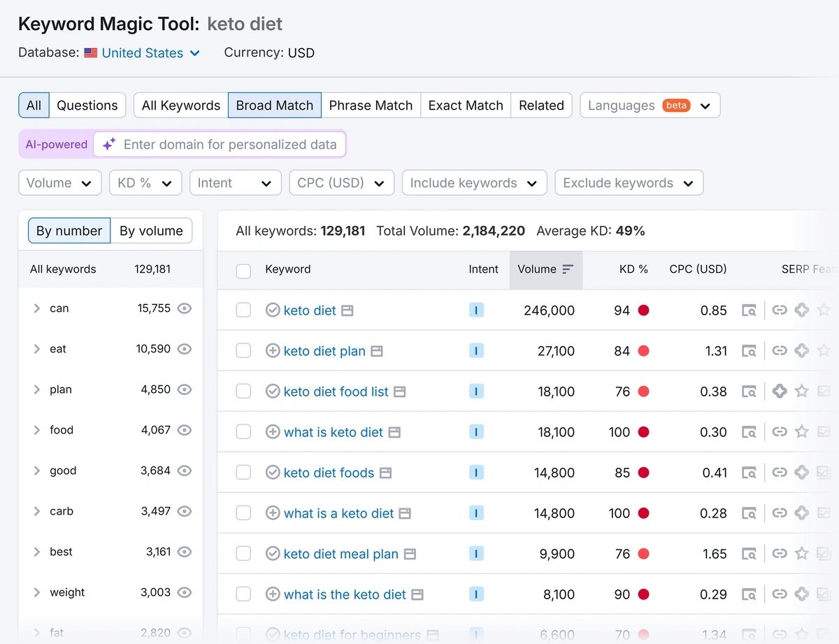The width and height of the screenshot is (839, 644).
Task: Click the US flag icon next to Database
Action: click(x=90, y=52)
